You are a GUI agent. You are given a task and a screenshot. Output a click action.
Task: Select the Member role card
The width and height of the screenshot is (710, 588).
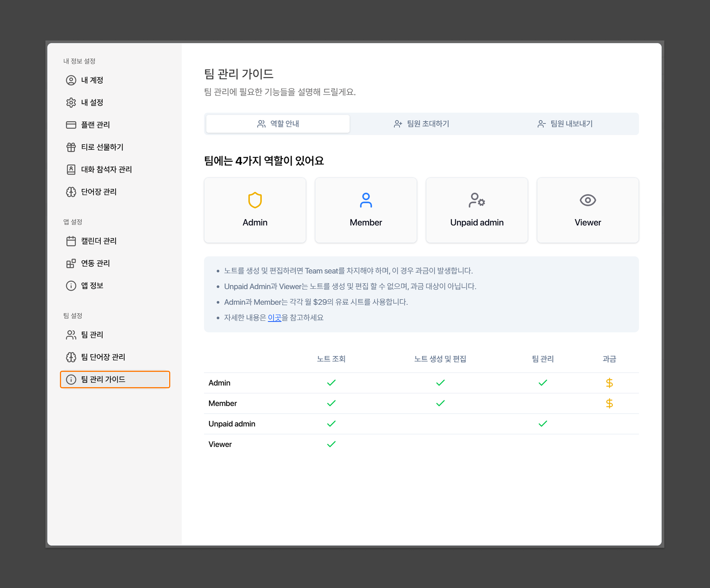coord(366,210)
